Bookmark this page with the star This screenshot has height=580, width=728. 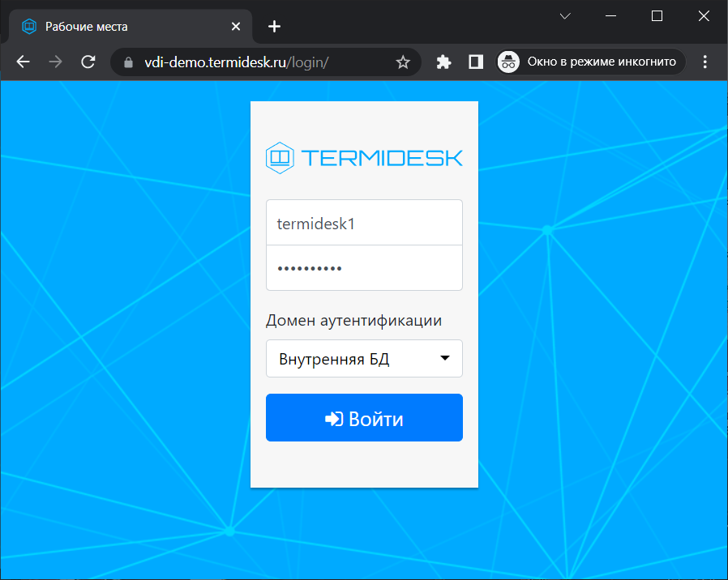point(403,62)
